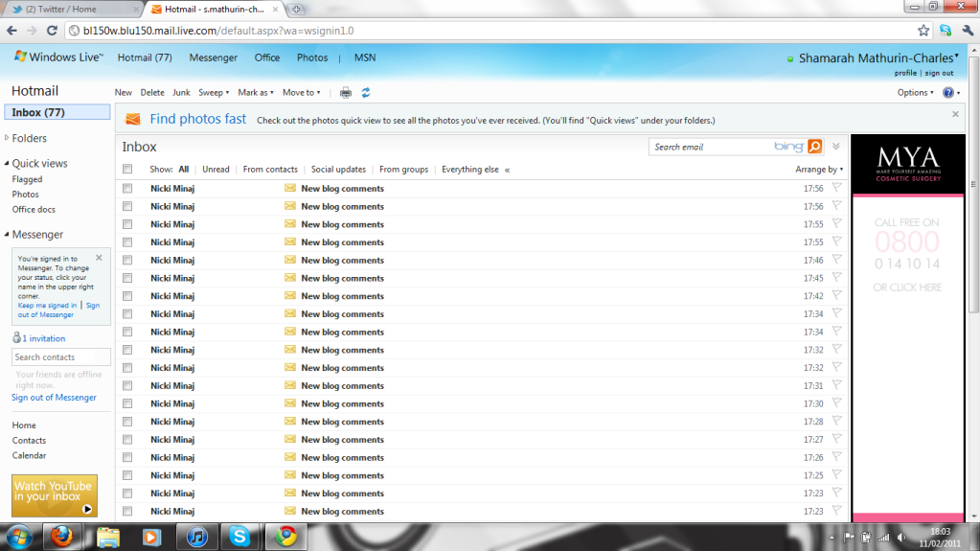Close the Find photos fast banner
The width and height of the screenshot is (980, 551).
[x=955, y=114]
